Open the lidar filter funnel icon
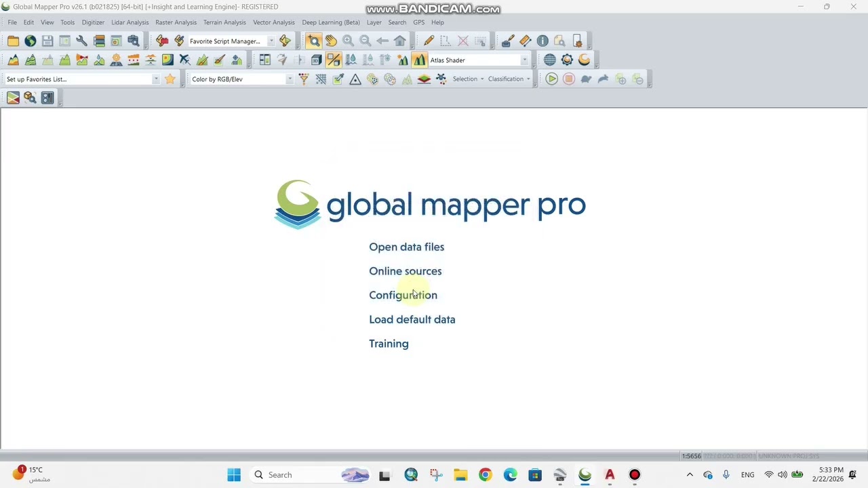868x488 pixels. (x=304, y=79)
